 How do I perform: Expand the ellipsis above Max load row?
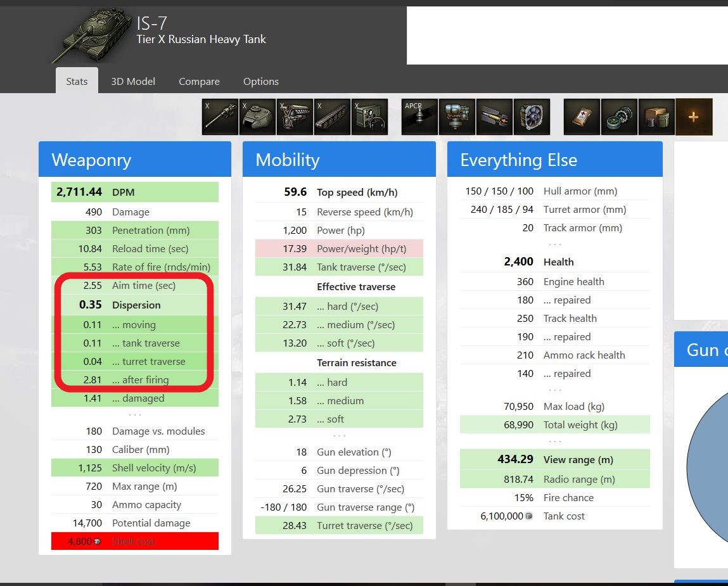tap(555, 390)
